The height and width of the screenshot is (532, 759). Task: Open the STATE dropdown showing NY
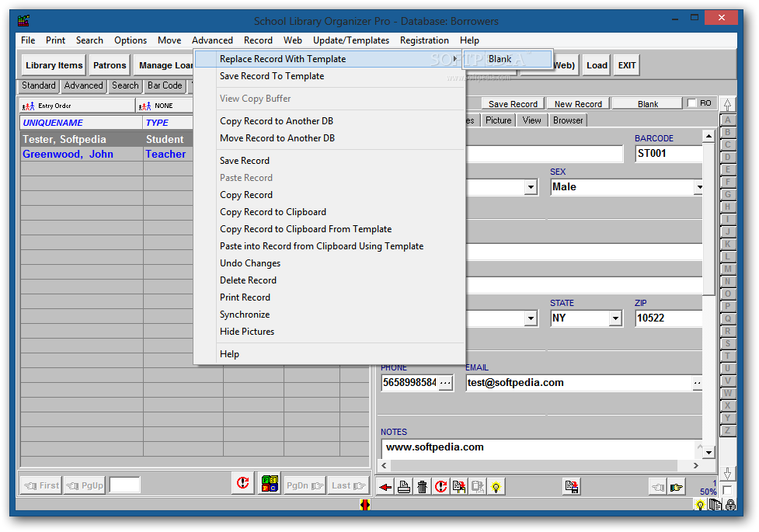(x=615, y=318)
